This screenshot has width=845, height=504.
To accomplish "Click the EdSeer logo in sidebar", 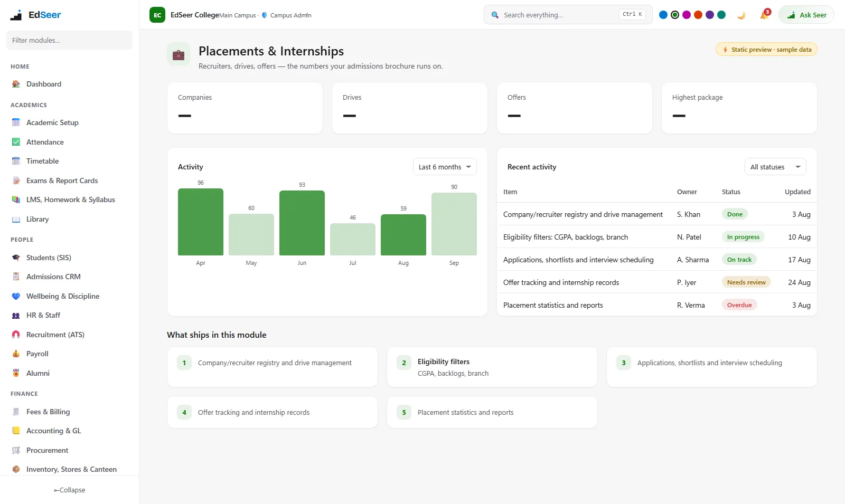I will (36, 15).
